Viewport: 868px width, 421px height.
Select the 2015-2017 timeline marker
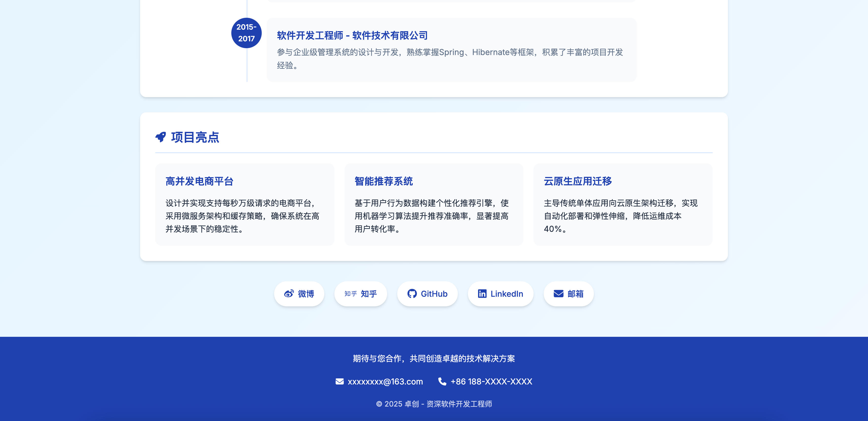[246, 33]
